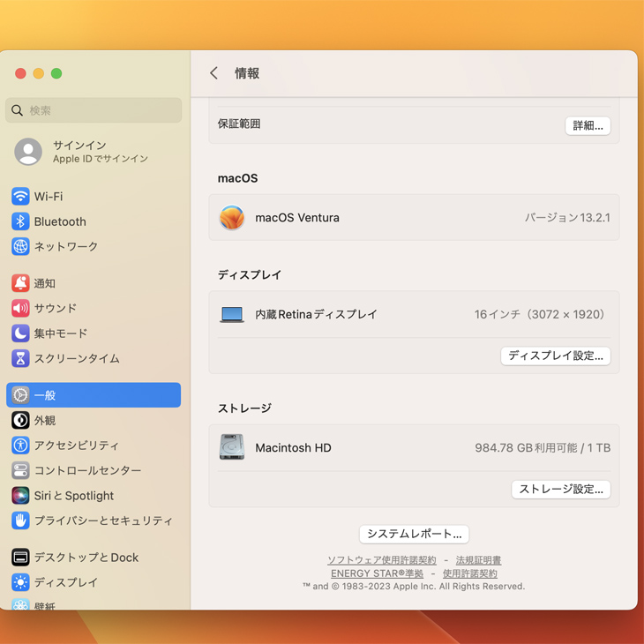The width and height of the screenshot is (644, 644).
Task: Click the 詳細... button for 保証範囲
Action: (x=588, y=125)
